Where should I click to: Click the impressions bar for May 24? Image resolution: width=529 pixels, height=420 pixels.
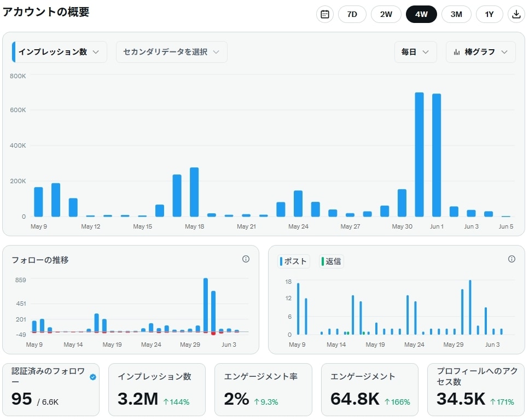click(298, 203)
